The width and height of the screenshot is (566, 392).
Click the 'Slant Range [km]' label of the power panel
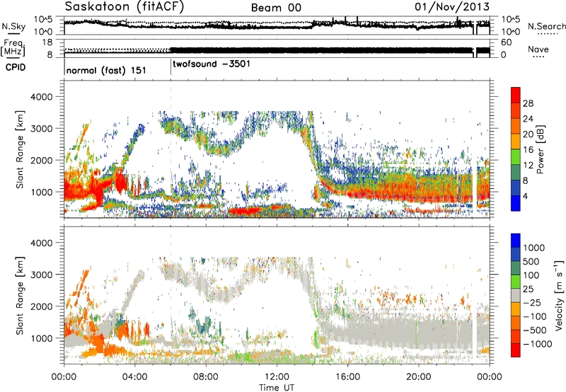(x=20, y=149)
